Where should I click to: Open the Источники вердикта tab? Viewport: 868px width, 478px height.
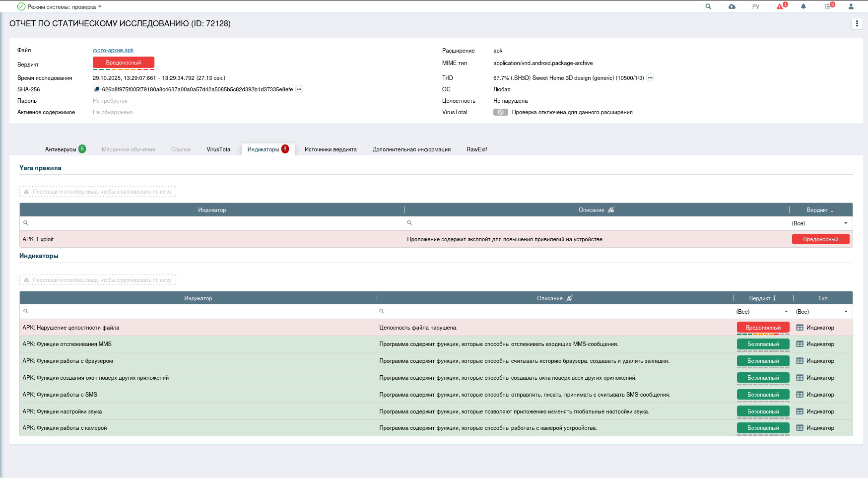(x=331, y=149)
